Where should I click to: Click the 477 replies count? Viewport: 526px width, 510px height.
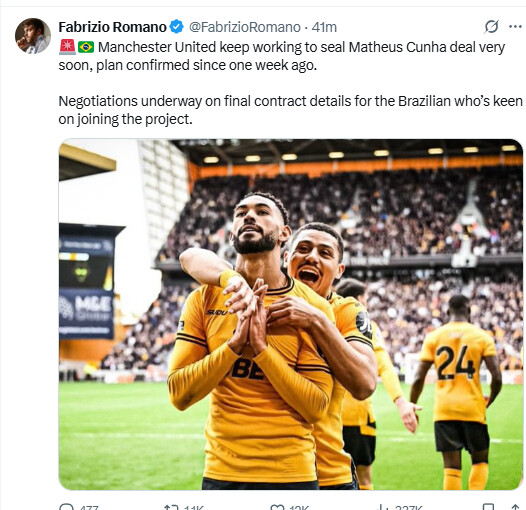(x=89, y=507)
